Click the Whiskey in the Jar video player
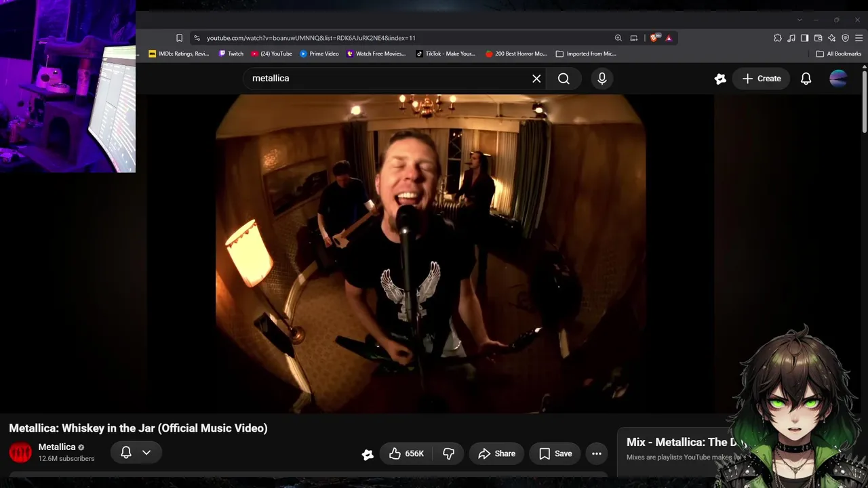 pyautogui.click(x=431, y=253)
